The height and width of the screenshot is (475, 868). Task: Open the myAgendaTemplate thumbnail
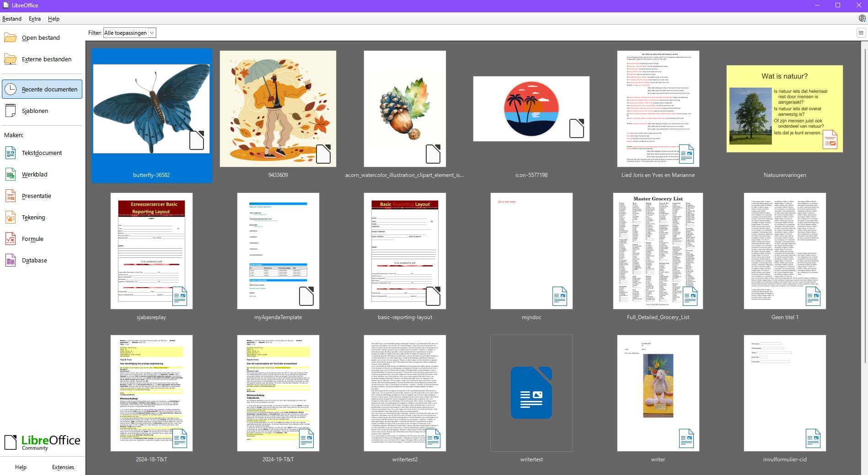(x=278, y=251)
